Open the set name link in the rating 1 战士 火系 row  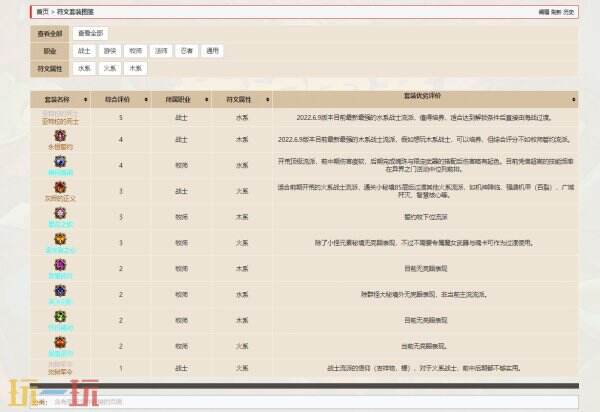(60, 372)
